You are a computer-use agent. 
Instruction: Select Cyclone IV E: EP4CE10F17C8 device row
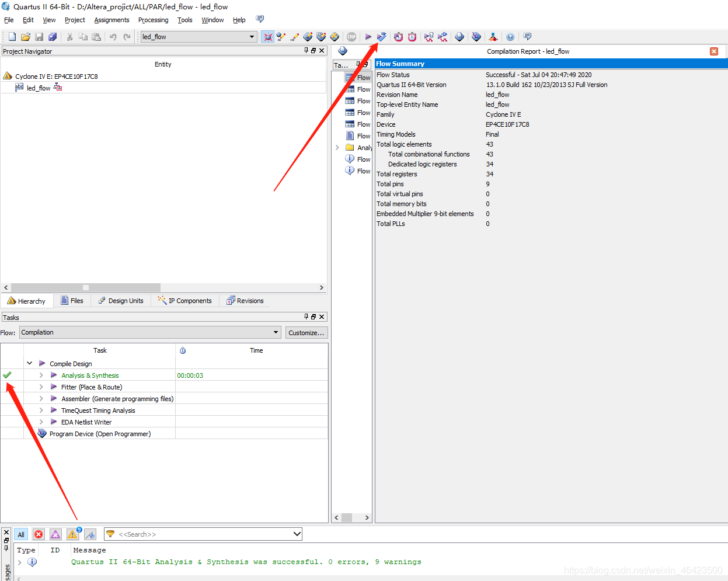pyautogui.click(x=56, y=76)
